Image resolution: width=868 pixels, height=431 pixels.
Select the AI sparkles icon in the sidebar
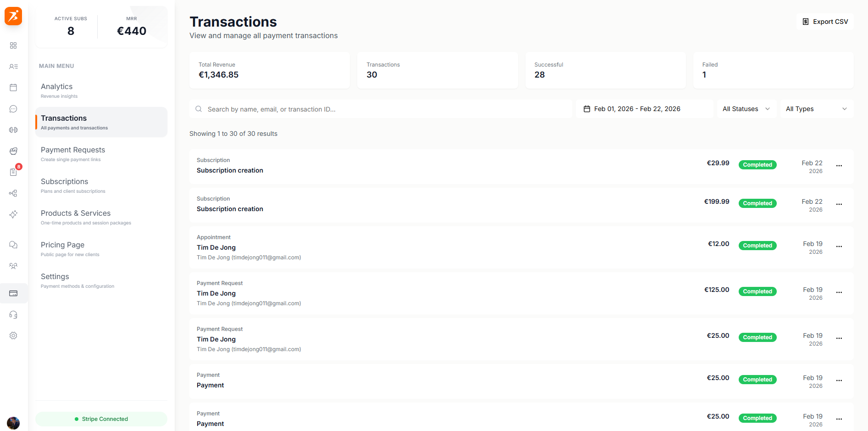(13, 214)
